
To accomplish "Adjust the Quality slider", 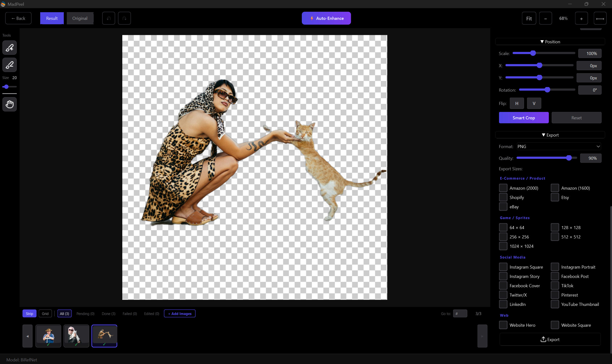I will (569, 158).
